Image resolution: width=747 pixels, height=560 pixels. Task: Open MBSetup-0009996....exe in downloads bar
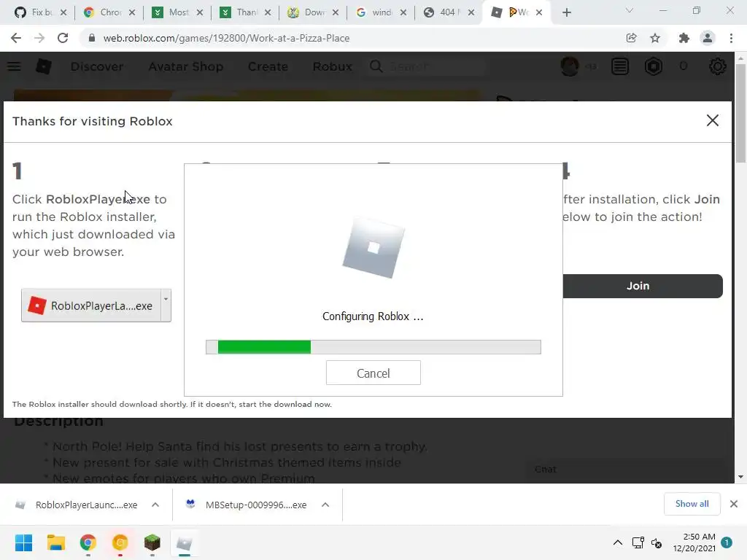pos(248,505)
